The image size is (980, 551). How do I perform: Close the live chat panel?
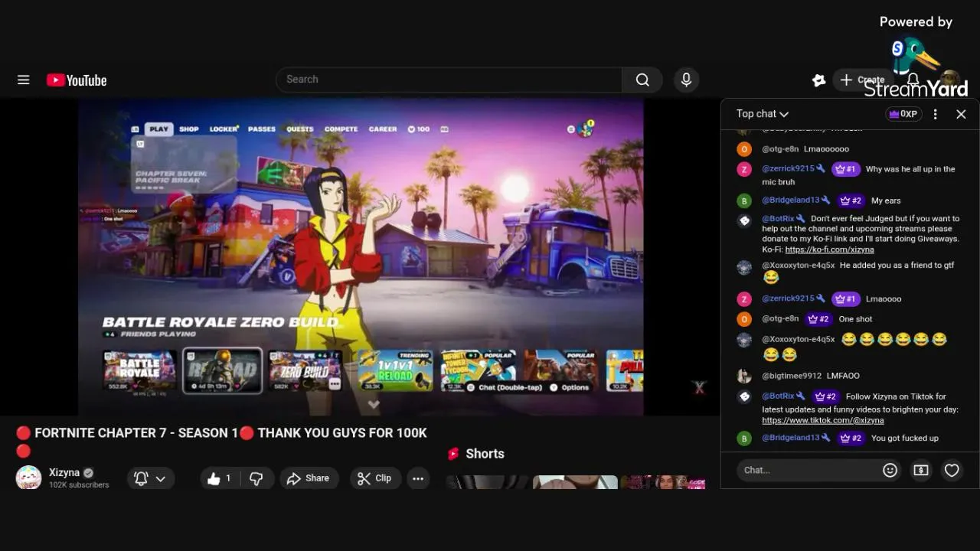(961, 114)
